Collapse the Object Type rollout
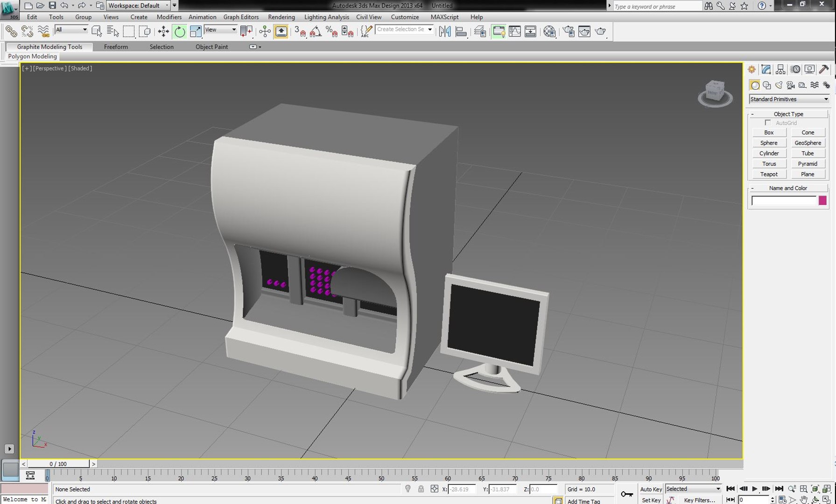This screenshot has width=836, height=504. click(788, 114)
